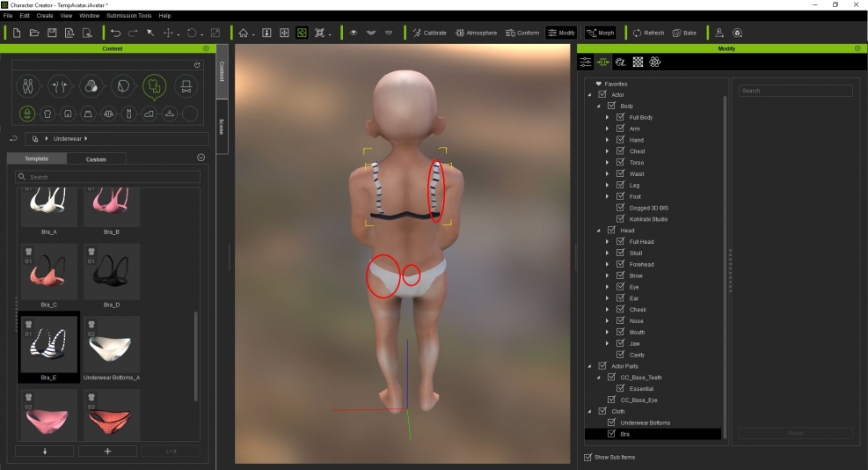Click the Morph button in toolbar

pyautogui.click(x=601, y=33)
